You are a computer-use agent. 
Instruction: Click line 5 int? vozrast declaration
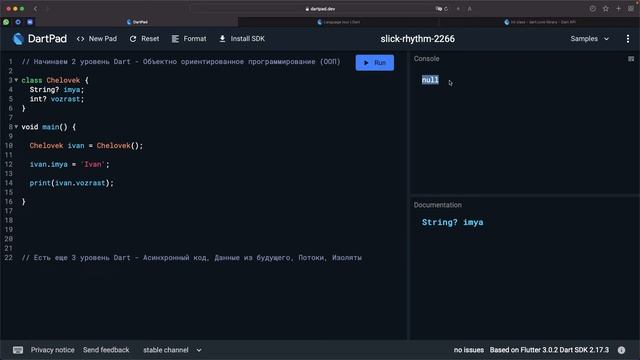[x=56, y=99]
